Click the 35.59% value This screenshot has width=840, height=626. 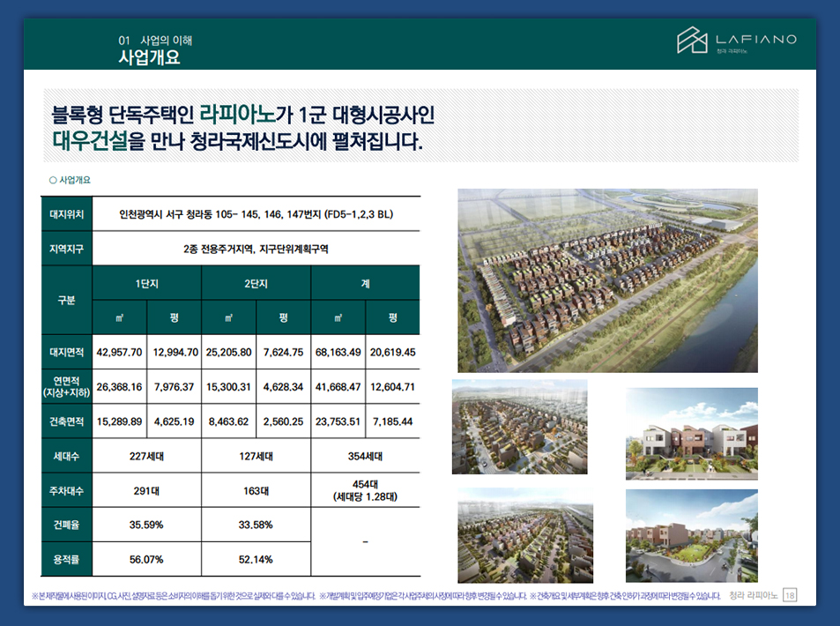pyautogui.click(x=146, y=525)
